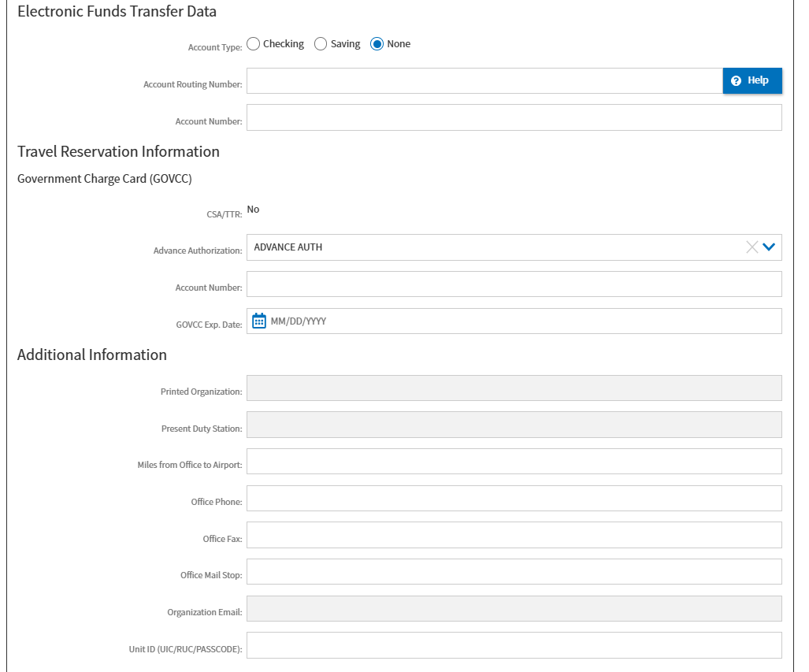The image size is (809, 672).
Task: Select the Checking account type
Action: (x=254, y=44)
